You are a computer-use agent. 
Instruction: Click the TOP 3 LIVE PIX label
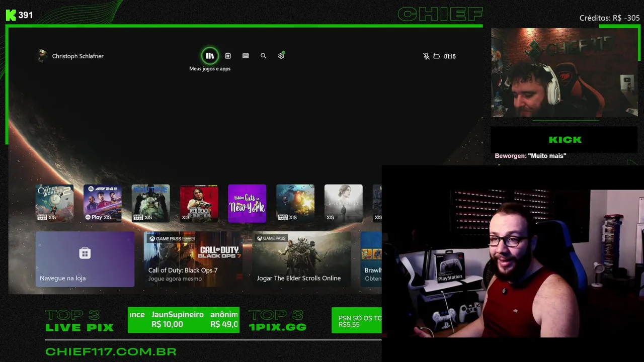pyautogui.click(x=79, y=321)
